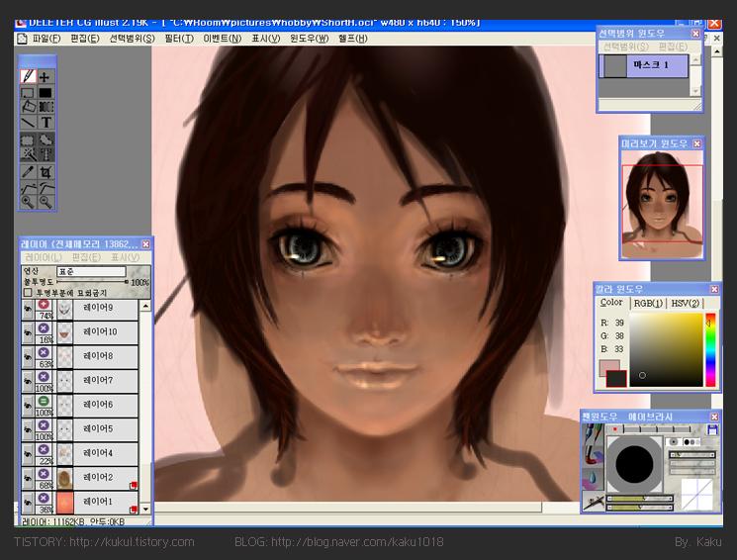
Task: Open the 이벤트(N) menu
Action: (222, 39)
